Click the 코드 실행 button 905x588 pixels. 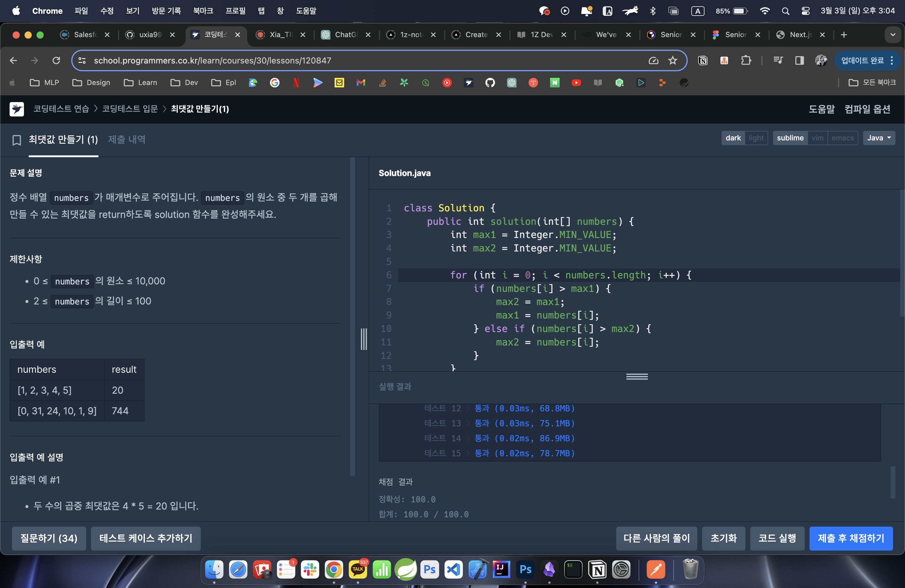click(777, 538)
